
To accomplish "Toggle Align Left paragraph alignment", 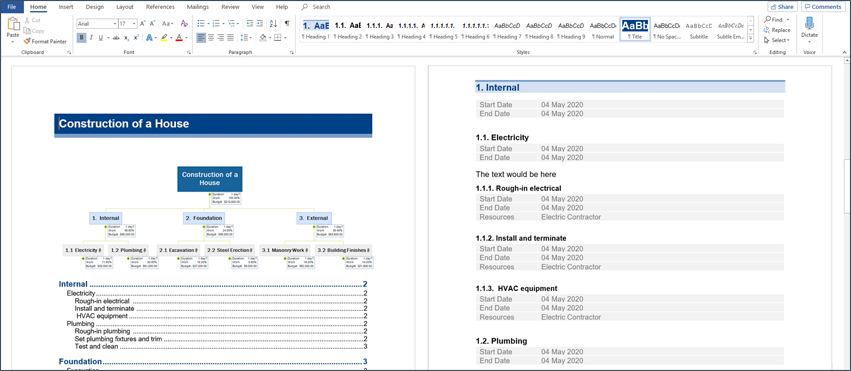I will (x=201, y=37).
